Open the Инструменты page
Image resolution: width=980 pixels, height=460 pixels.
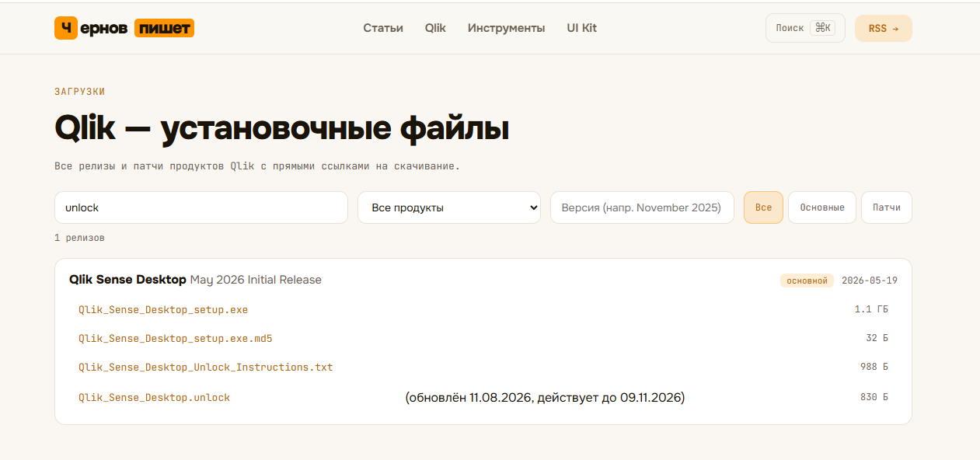point(506,28)
